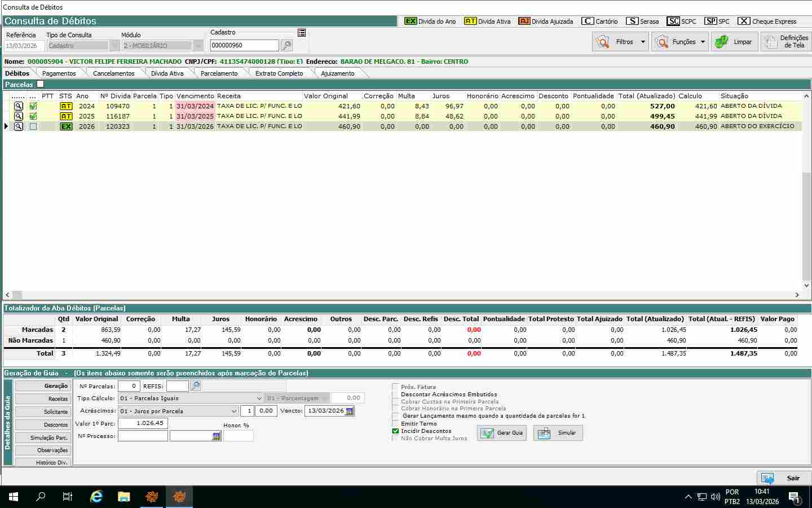812x508 pixels.
Task: Click the Nº Parcelas input field
Action: click(x=129, y=386)
